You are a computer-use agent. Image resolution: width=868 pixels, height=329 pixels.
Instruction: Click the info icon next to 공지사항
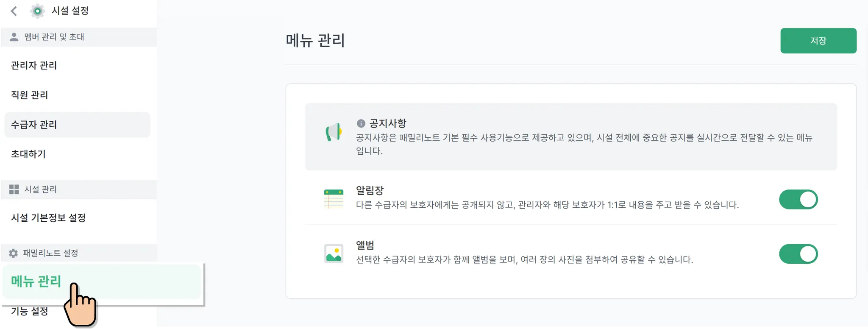point(361,123)
